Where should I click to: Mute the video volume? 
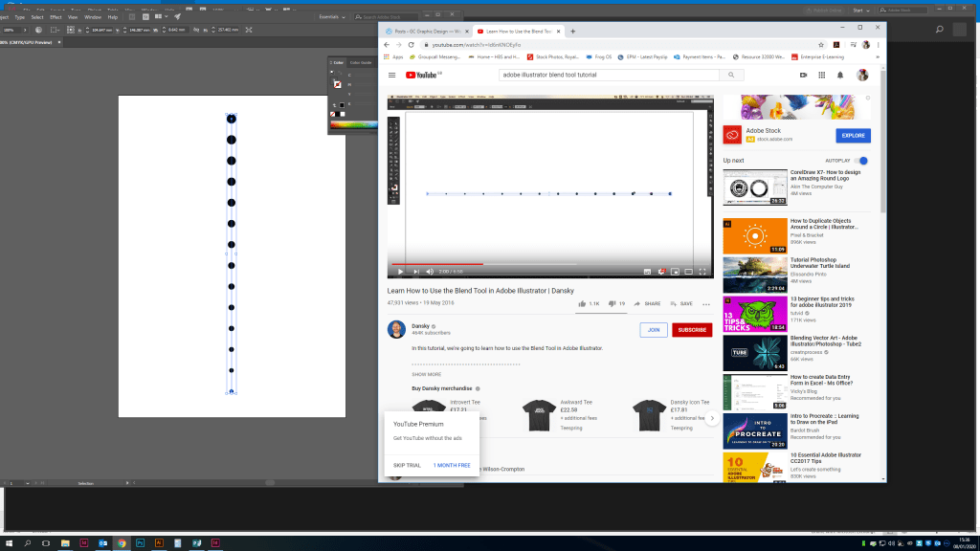pos(429,272)
